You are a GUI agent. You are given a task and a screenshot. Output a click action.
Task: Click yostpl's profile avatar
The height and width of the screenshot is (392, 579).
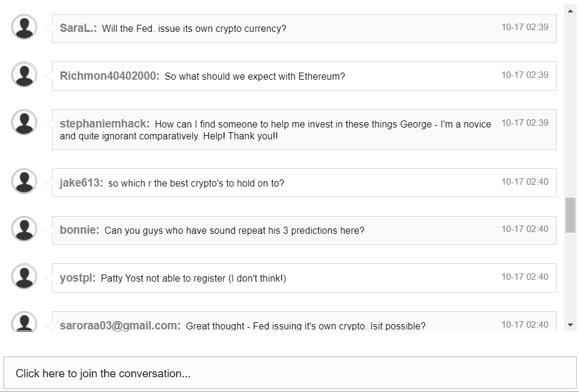(x=24, y=276)
